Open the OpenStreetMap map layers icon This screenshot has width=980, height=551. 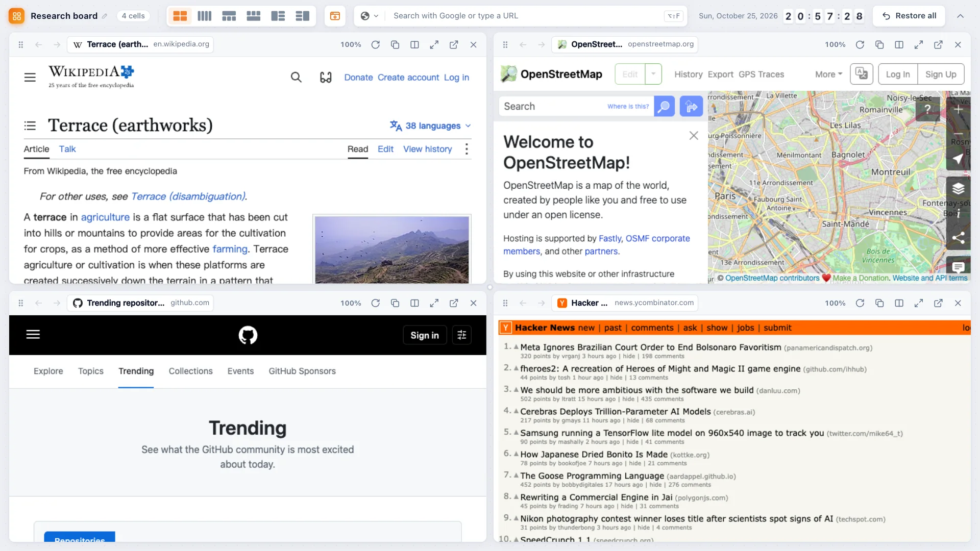click(958, 188)
